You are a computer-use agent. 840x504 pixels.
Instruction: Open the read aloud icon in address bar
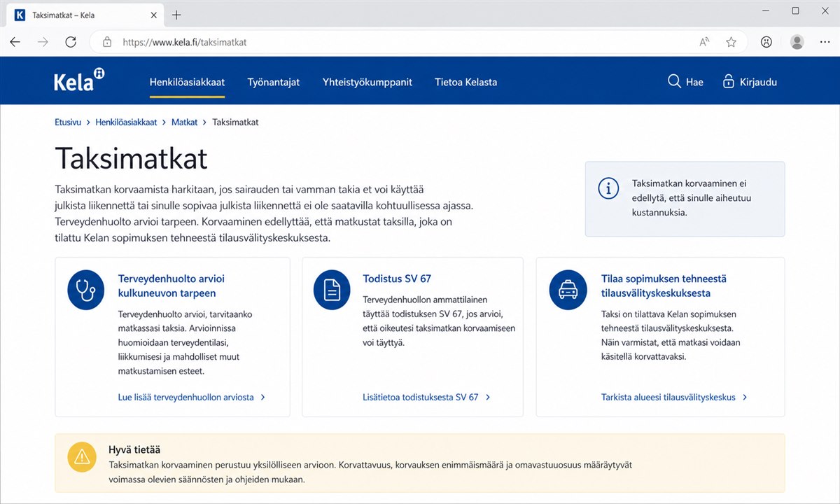(704, 42)
